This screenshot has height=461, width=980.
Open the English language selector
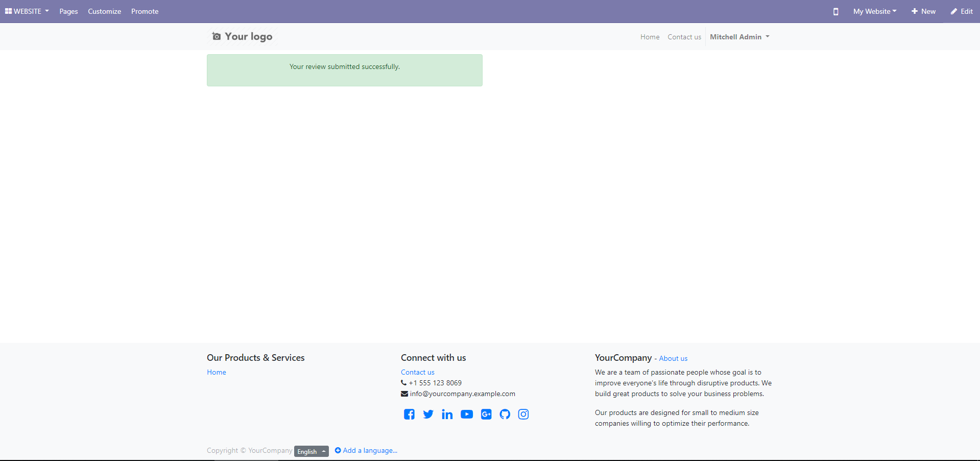tap(311, 451)
